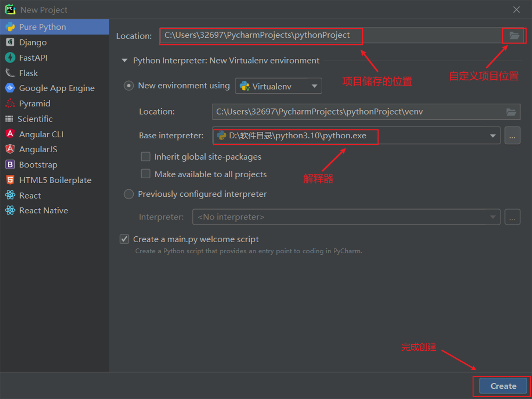Click the Bootstrap entry text
Viewport: 532px width, 399px height.
pos(39,165)
